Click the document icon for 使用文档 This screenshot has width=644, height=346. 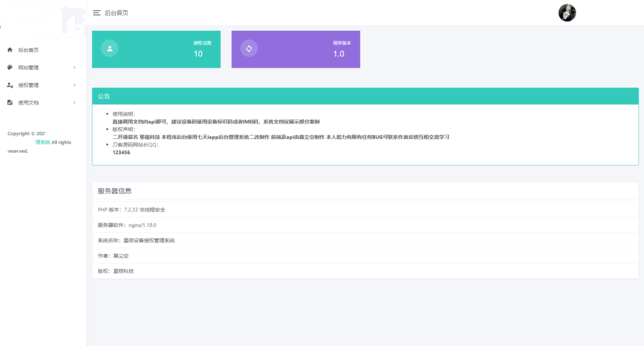tap(10, 103)
